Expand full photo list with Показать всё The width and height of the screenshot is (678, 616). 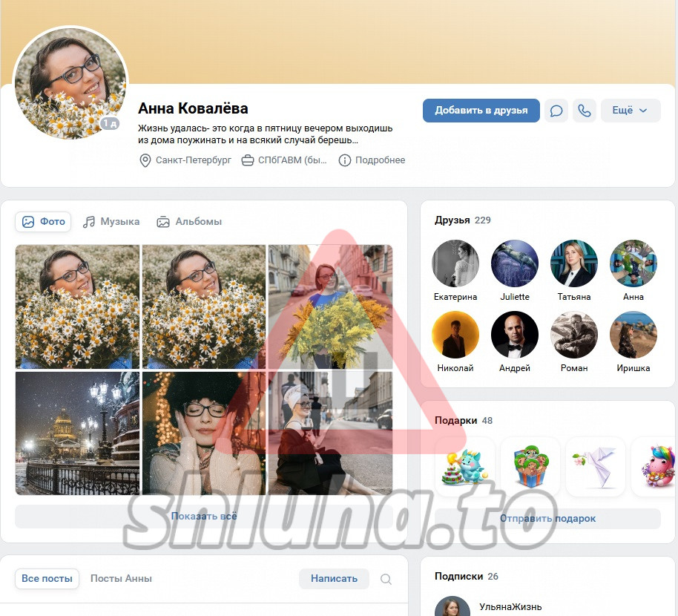point(204,516)
